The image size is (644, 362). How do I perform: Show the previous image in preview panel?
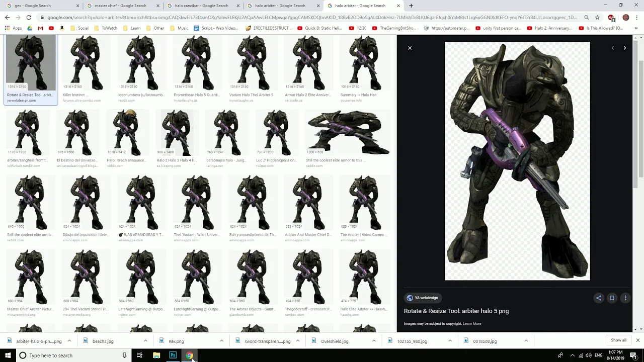pyautogui.click(x=612, y=48)
